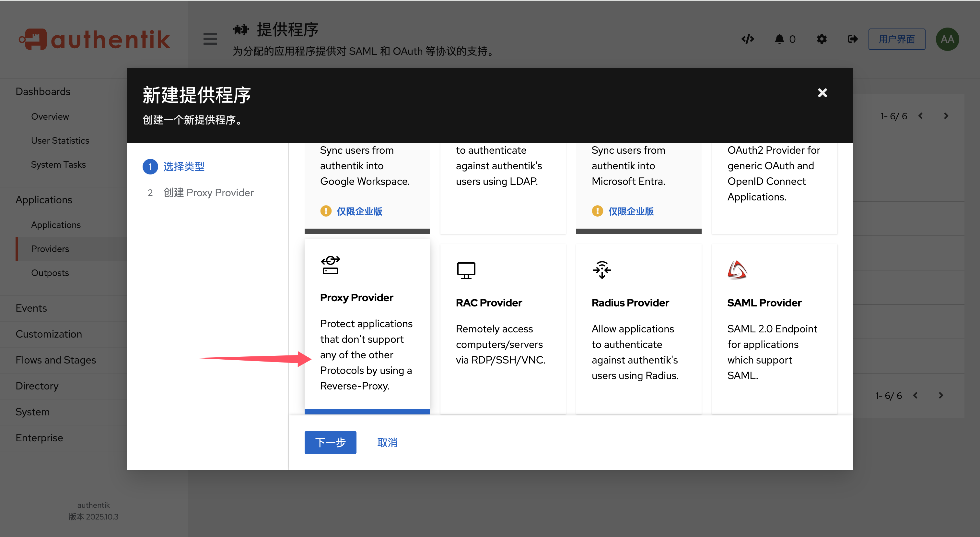The height and width of the screenshot is (537, 980).
Task: Select wizard step 选择类型
Action: pos(184,167)
